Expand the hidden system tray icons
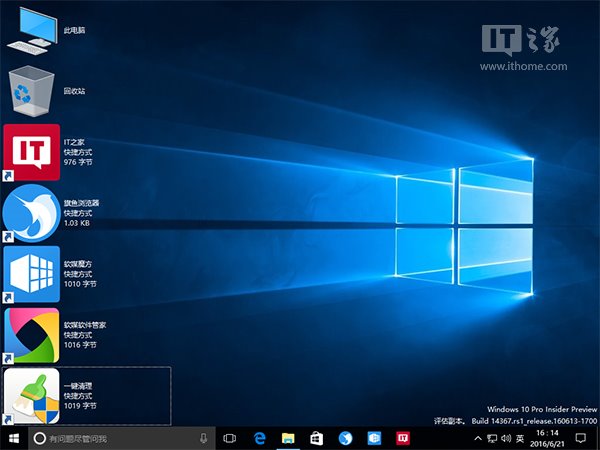Screen dimensions: 600x450 pos(478,438)
